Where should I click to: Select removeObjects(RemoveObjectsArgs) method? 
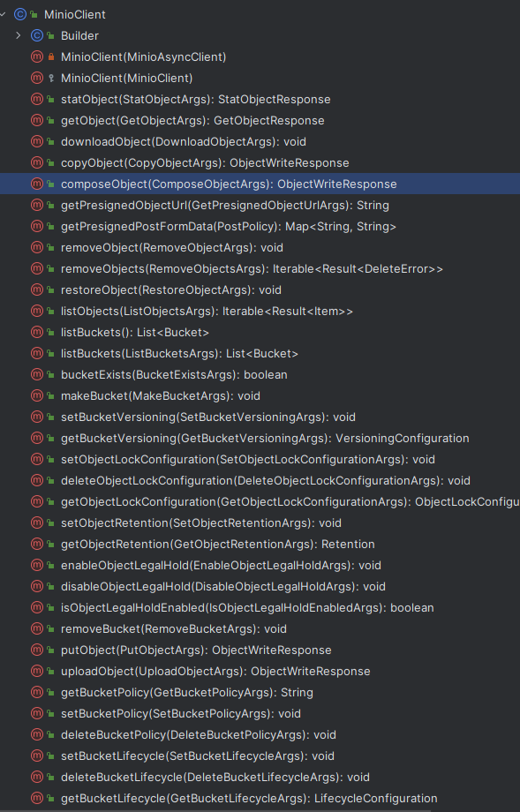(x=252, y=269)
